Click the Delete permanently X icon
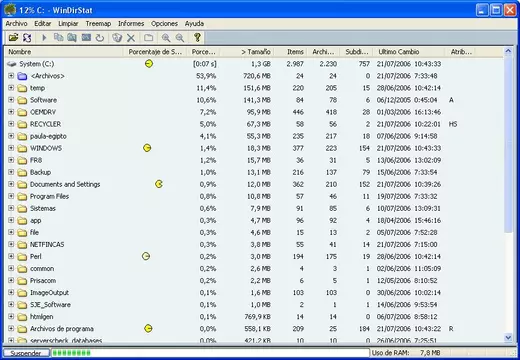This screenshot has width=520, height=360. [131, 38]
